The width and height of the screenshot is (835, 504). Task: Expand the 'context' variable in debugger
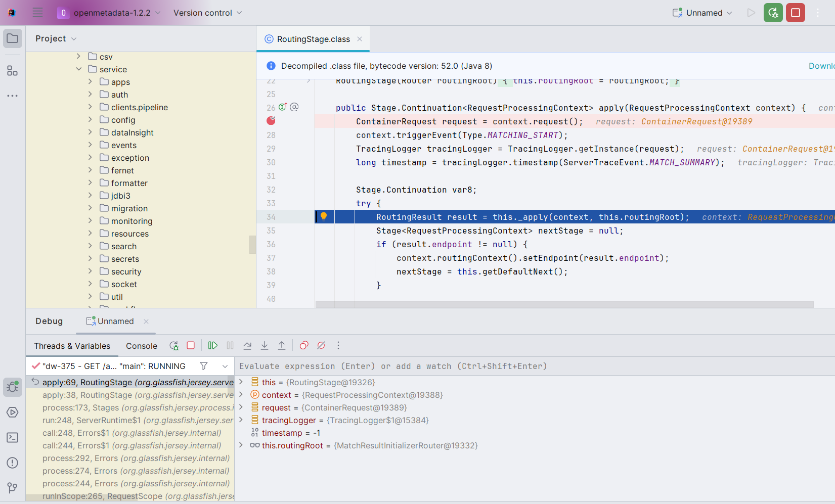pos(241,395)
